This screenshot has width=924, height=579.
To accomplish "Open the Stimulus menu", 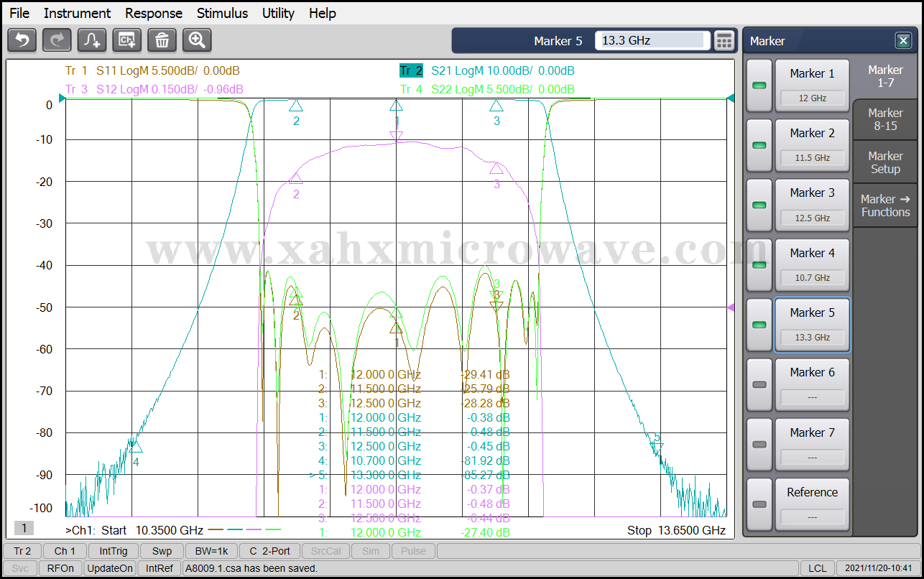I will tap(222, 13).
